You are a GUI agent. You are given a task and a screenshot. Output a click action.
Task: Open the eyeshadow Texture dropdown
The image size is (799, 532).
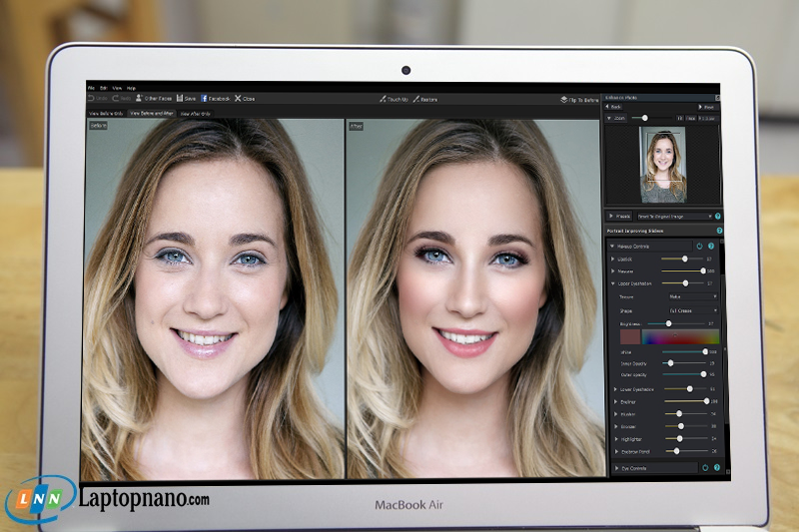click(x=692, y=296)
